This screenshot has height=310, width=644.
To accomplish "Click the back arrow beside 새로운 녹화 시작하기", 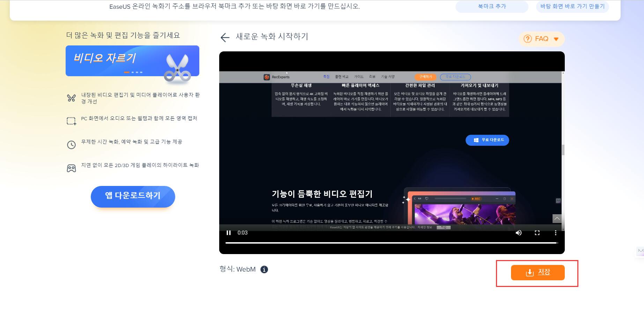I will pos(225,38).
